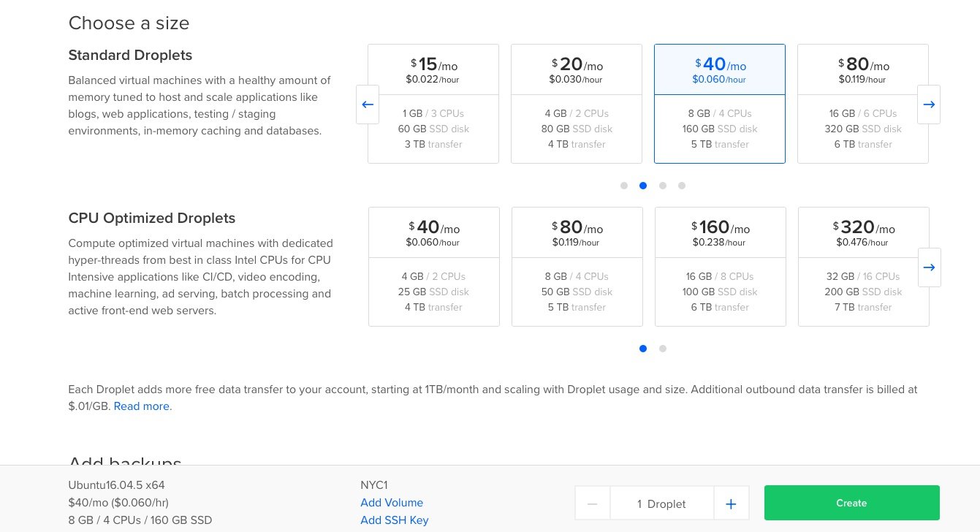Go to fourth Standard Droplets page dot
This screenshot has height=532, width=980.
[x=682, y=186]
